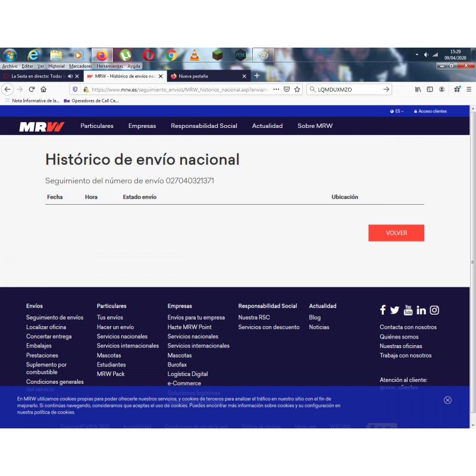Open the Twitter icon in the footer
The width and height of the screenshot is (476, 476).
(x=394, y=310)
